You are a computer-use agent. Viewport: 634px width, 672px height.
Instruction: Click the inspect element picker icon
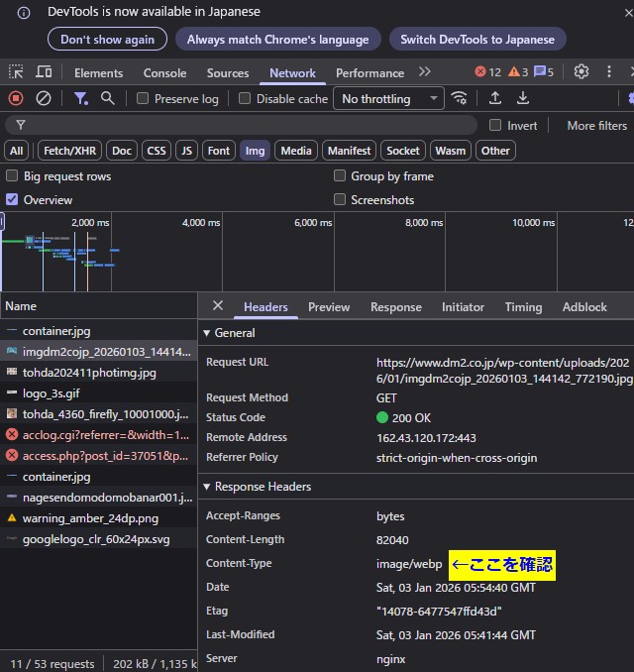16,72
